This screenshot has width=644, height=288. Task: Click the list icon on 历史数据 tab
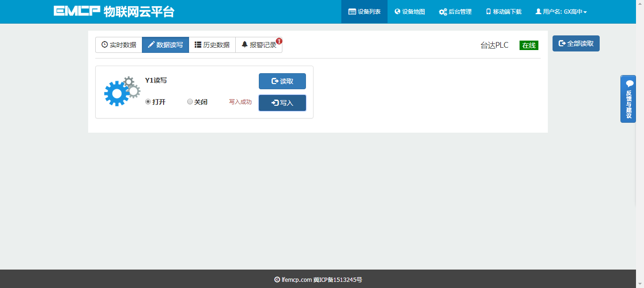pos(198,45)
